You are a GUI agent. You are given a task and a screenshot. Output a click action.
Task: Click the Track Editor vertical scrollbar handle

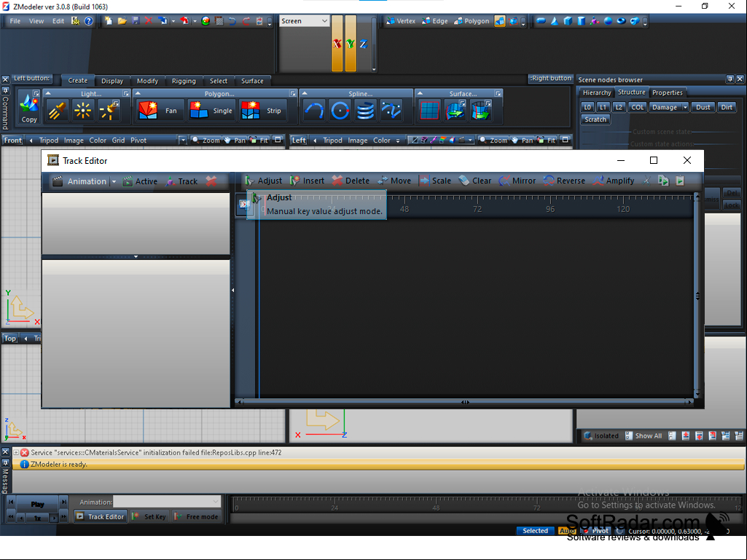pos(697,296)
